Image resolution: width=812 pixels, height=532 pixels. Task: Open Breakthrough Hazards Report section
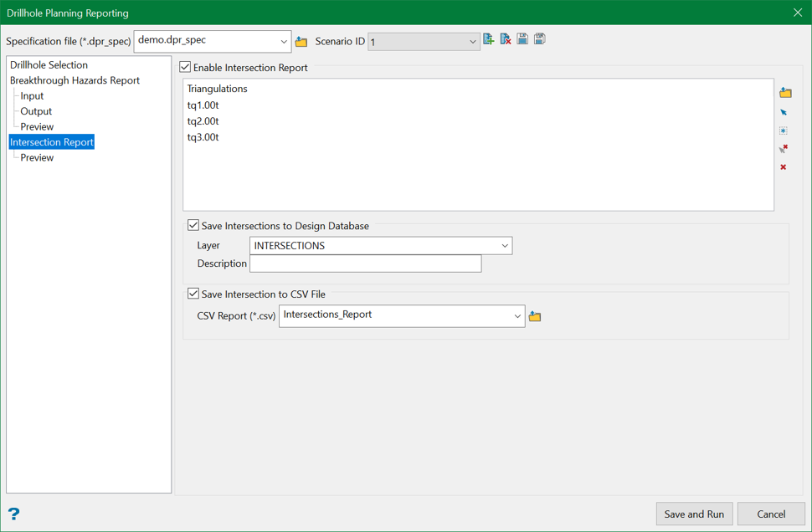[x=75, y=80]
